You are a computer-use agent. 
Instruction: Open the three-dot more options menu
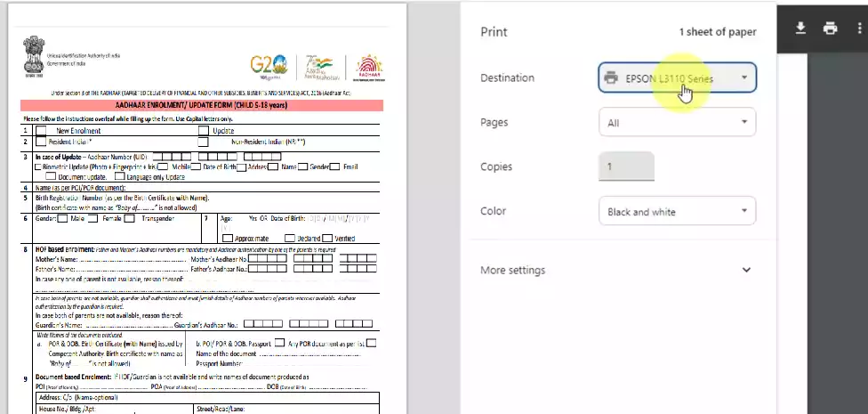(x=860, y=28)
